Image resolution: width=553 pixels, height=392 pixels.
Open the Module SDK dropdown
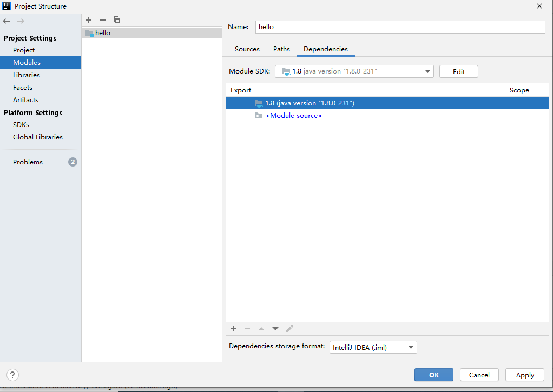[x=354, y=71]
